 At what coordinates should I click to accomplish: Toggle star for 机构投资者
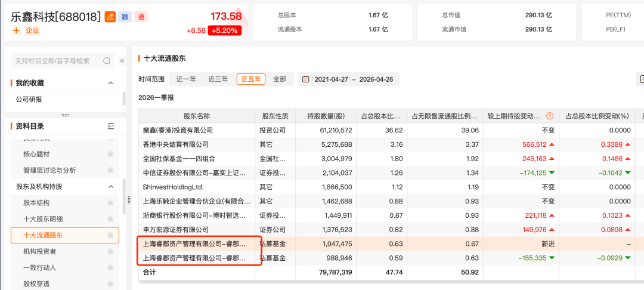click(x=110, y=252)
